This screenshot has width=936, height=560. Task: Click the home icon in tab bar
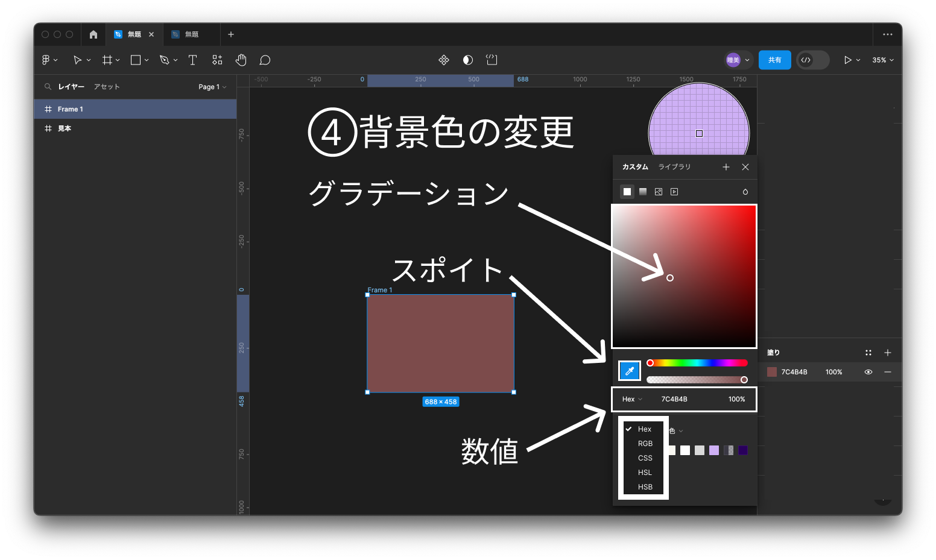click(93, 34)
